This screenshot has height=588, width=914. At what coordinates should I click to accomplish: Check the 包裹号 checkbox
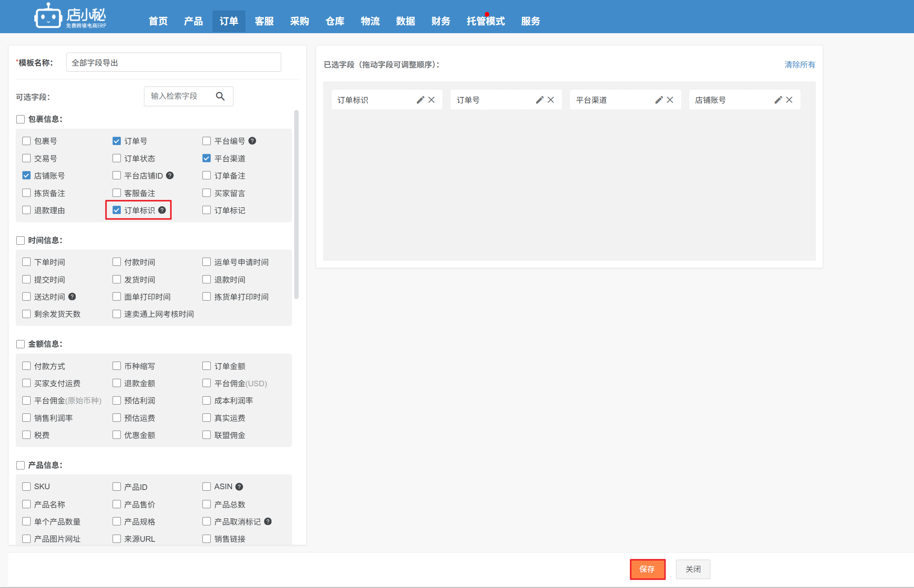click(26, 141)
